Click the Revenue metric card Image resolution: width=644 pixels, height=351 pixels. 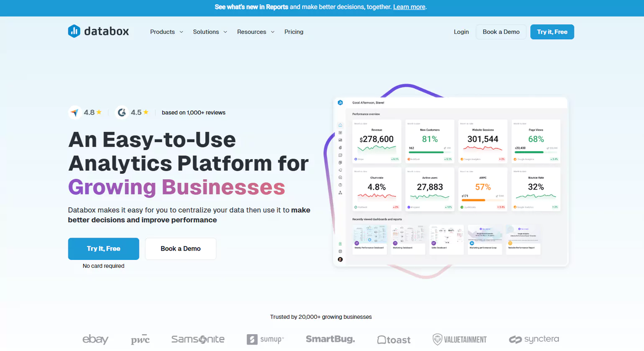click(376, 142)
